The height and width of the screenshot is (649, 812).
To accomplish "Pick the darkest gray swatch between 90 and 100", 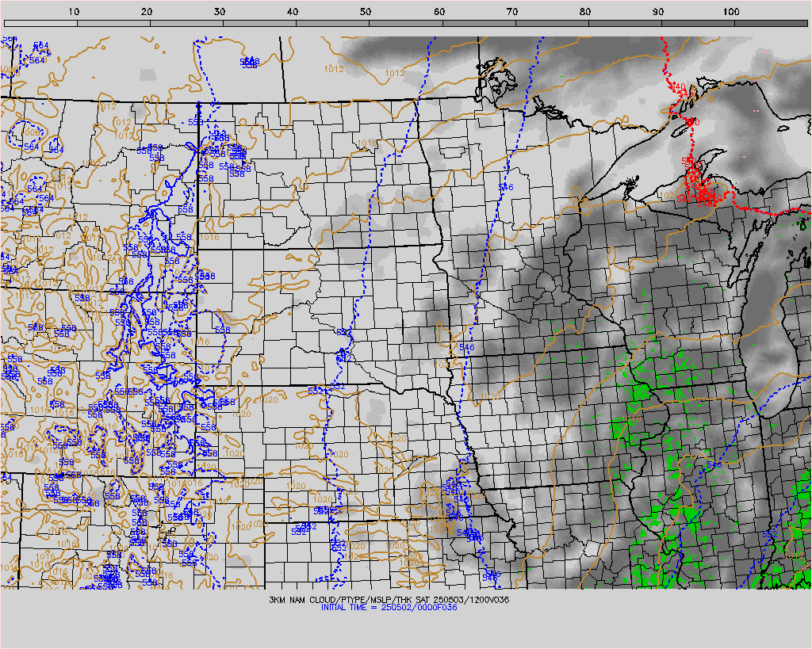I will pyautogui.click(x=698, y=23).
